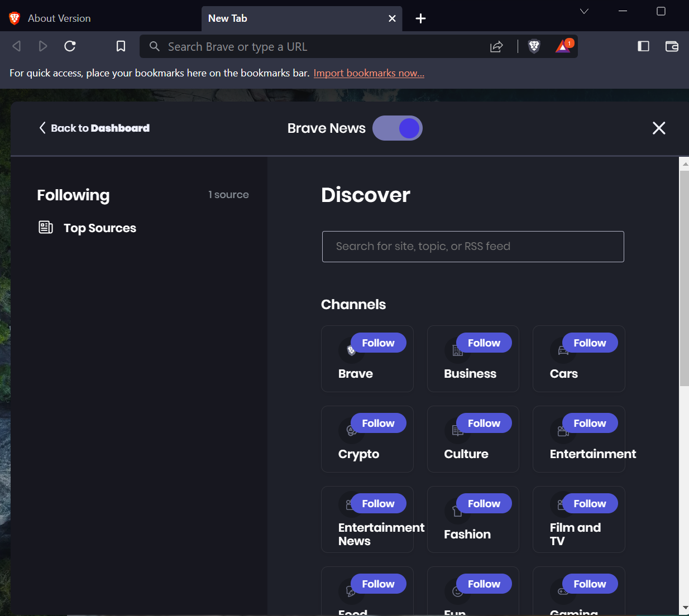Open the Brave Rewards triangle icon
Viewport: 689px width, 616px height.
(564, 46)
